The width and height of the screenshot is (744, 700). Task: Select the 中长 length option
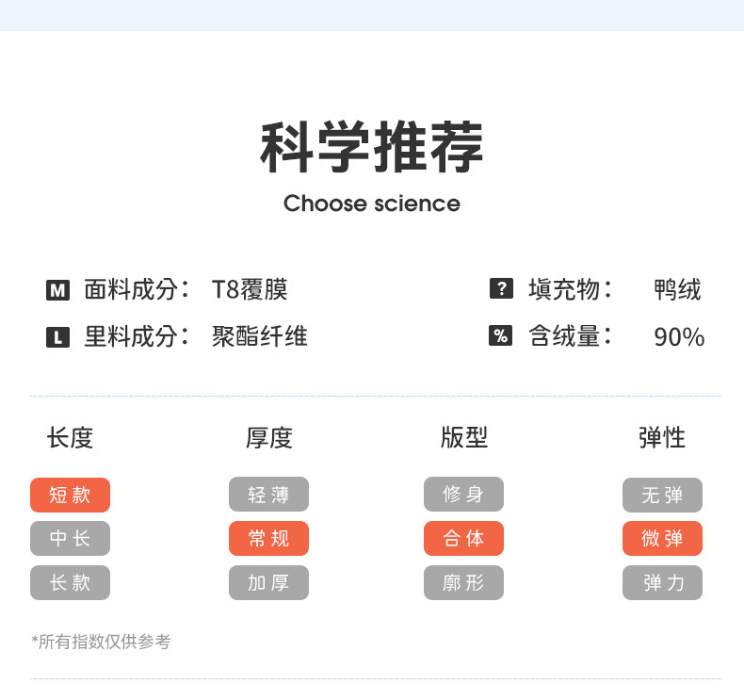pos(70,538)
